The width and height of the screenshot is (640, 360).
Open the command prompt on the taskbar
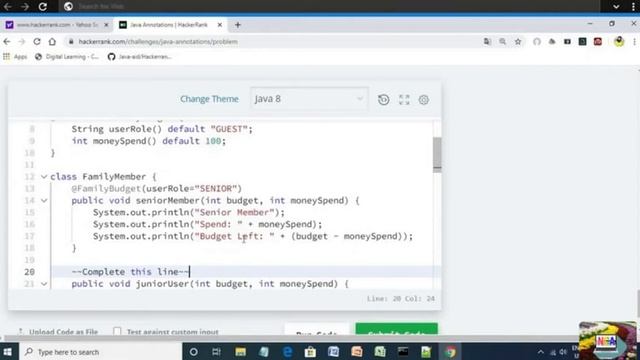pyautogui.click(x=403, y=352)
